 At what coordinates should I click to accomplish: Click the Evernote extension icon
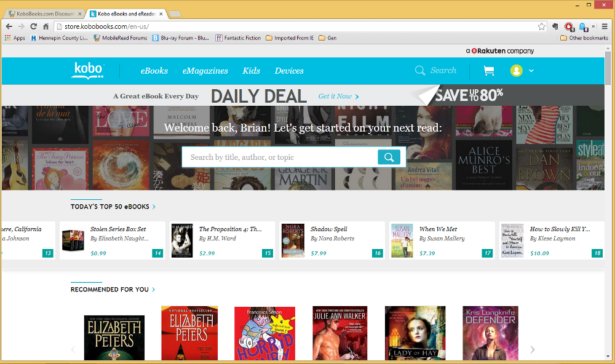[x=555, y=26]
